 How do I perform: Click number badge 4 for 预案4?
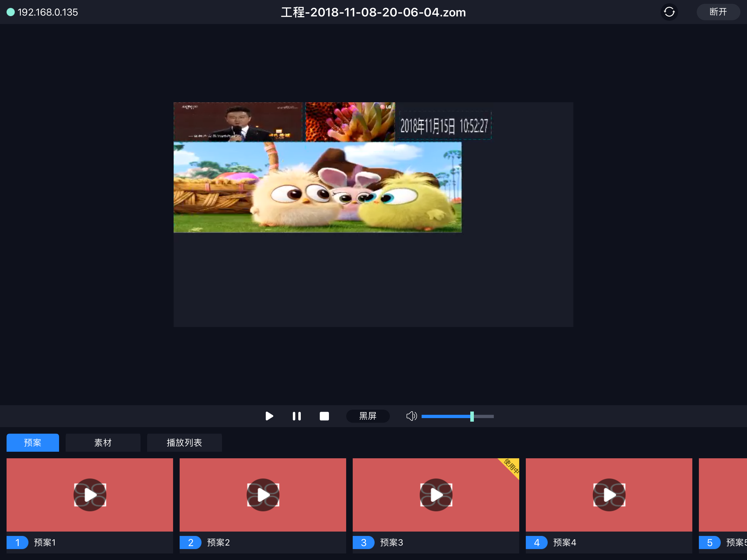click(537, 542)
